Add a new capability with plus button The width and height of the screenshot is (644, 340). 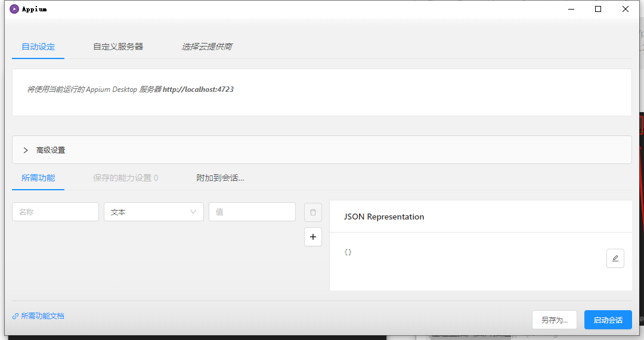click(x=313, y=237)
